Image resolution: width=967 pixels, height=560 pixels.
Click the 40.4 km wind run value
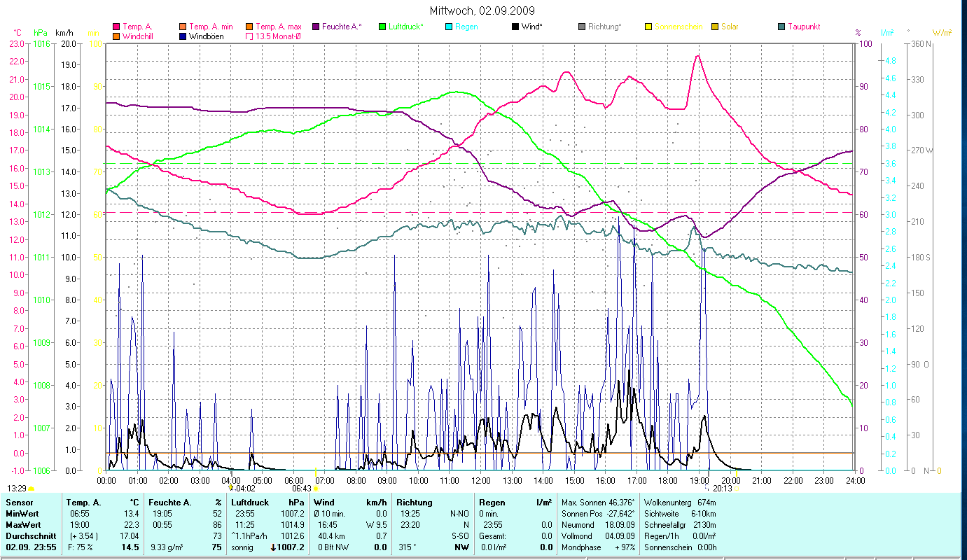coord(333,535)
